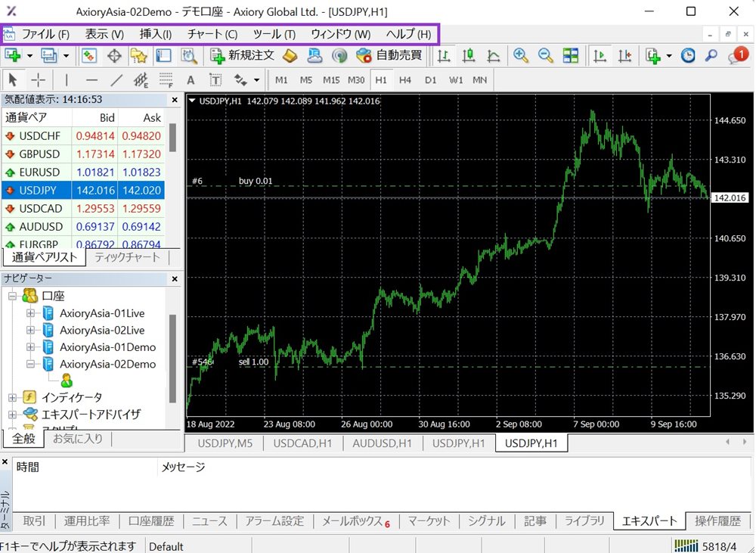Viewport: 756px width, 553px height.
Task: Click the Signals radio-wave icon
Action: point(339,55)
